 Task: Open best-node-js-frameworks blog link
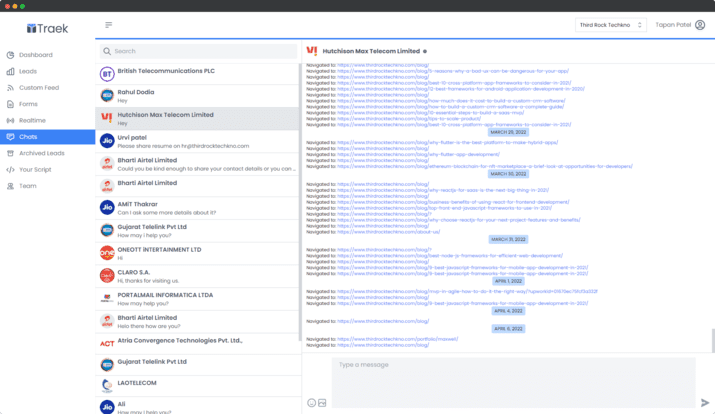450,256
